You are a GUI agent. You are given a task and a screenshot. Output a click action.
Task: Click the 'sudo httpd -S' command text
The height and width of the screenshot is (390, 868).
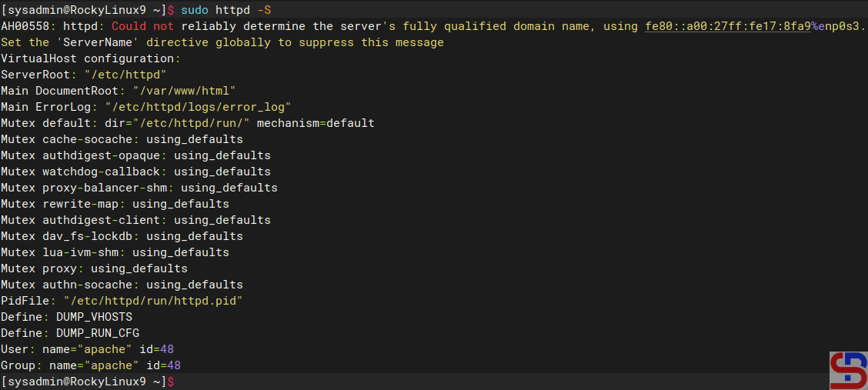pos(225,10)
